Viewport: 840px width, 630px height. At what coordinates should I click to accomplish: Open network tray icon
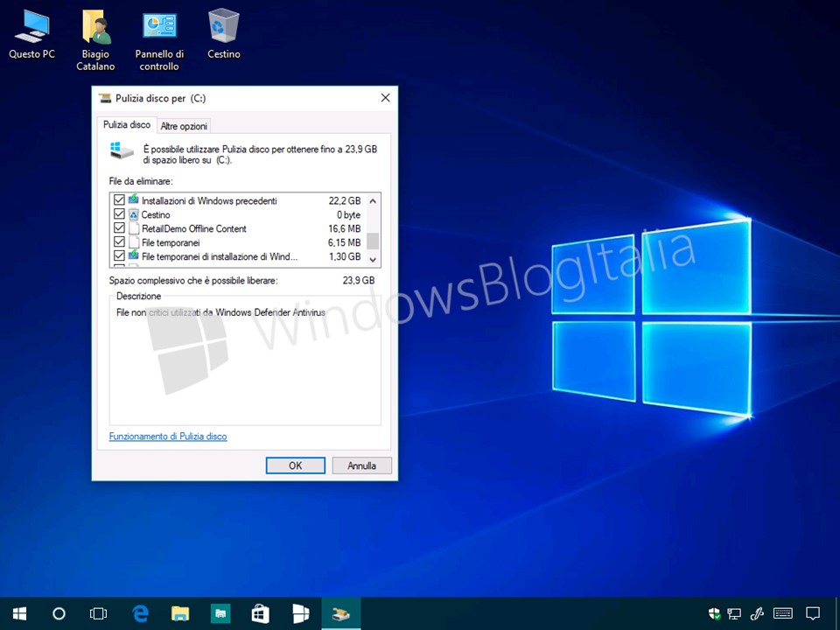[x=734, y=613]
